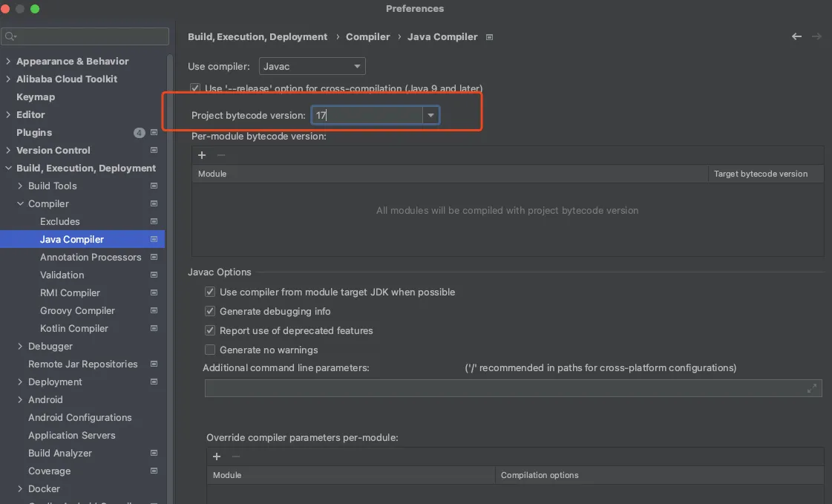Click the search magnifier icon in the settings search box
The height and width of the screenshot is (504, 832).
(x=10, y=36)
